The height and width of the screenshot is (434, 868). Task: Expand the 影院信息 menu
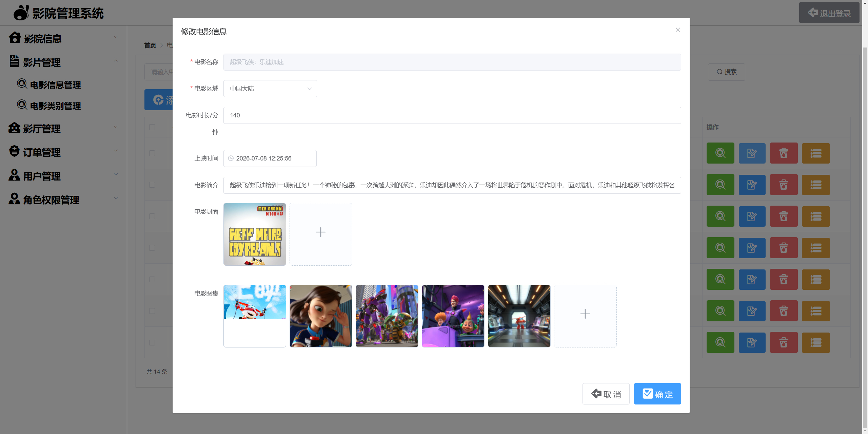[x=63, y=38]
